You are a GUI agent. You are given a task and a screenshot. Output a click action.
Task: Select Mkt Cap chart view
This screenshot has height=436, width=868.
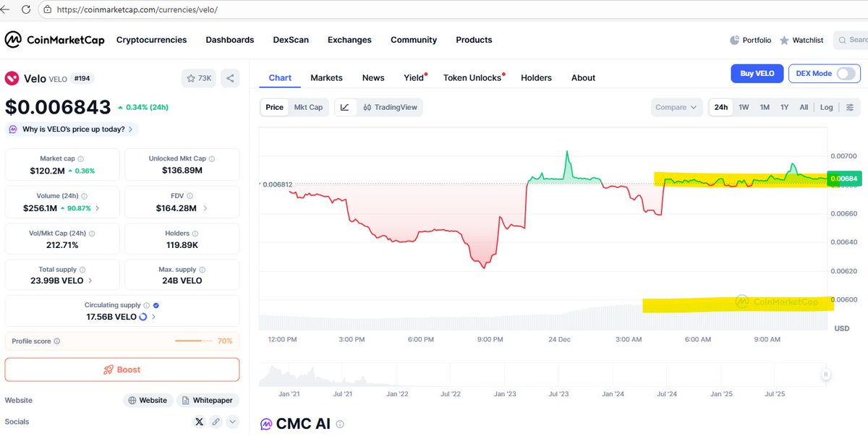[308, 107]
